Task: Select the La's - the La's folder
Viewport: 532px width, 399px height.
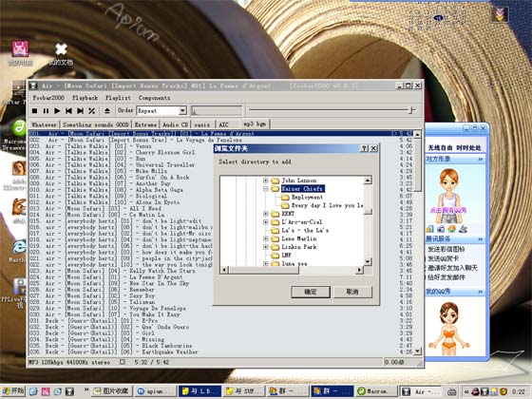Action: point(305,230)
